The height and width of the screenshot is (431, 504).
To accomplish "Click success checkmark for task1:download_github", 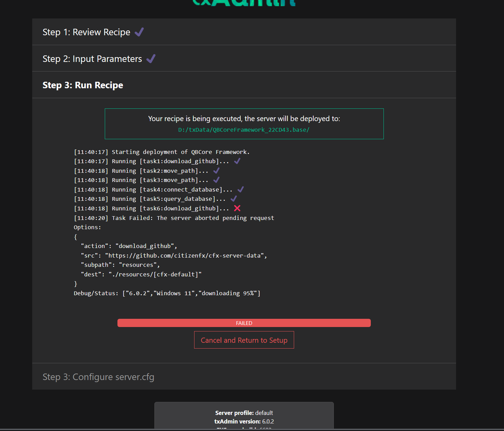I will [237, 160].
